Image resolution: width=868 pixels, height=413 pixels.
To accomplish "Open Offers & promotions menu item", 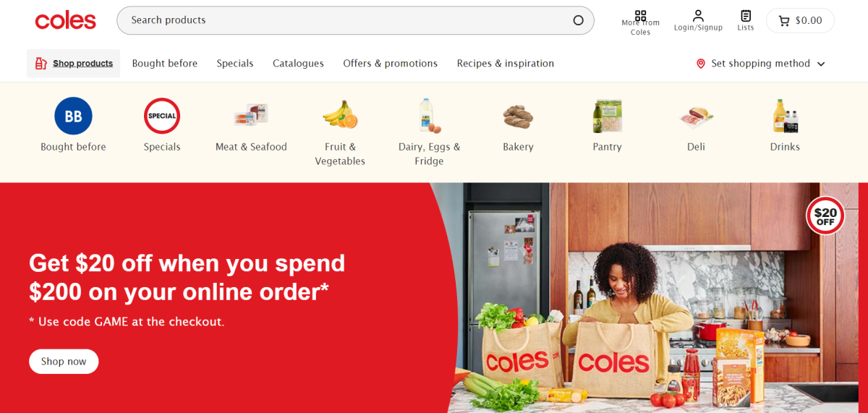I will pos(390,64).
